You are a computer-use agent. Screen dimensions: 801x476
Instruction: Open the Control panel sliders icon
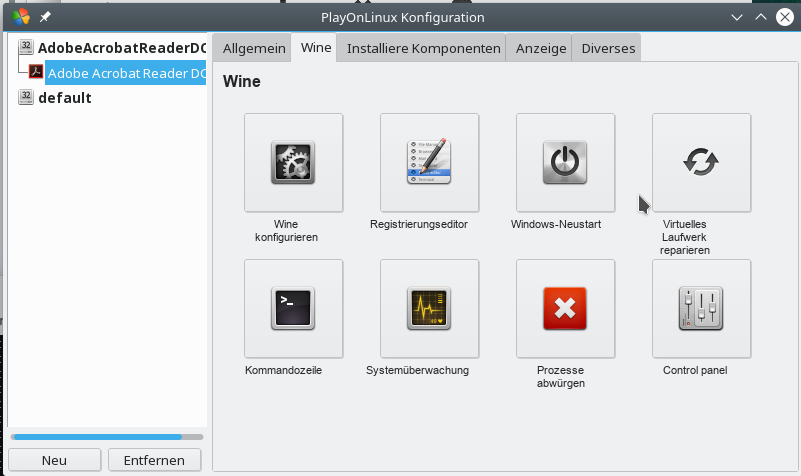pyautogui.click(x=701, y=308)
